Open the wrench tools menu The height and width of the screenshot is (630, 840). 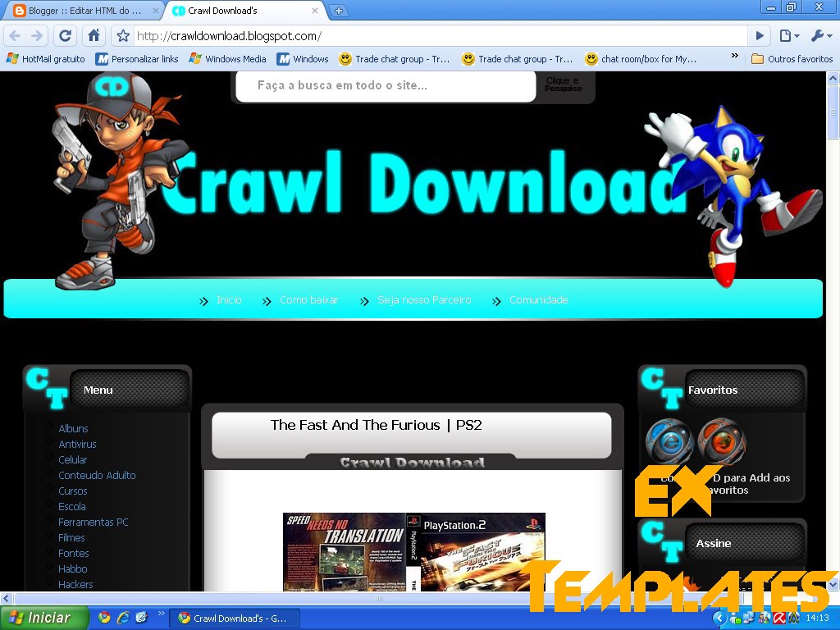[820, 36]
